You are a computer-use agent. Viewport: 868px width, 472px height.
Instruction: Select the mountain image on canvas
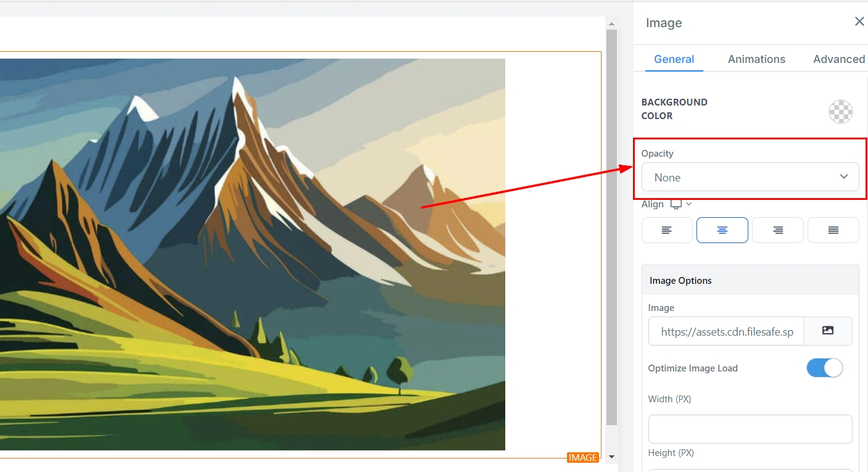coord(252,254)
